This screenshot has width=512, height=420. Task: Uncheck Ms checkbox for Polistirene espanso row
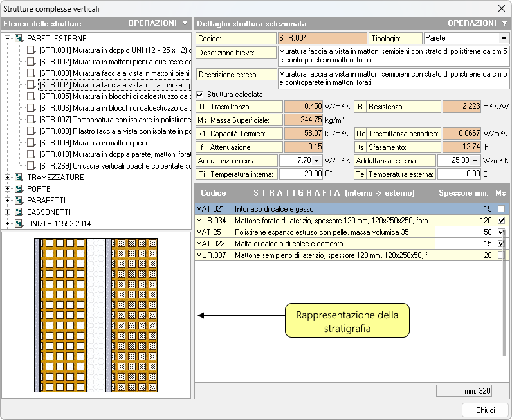point(501,232)
